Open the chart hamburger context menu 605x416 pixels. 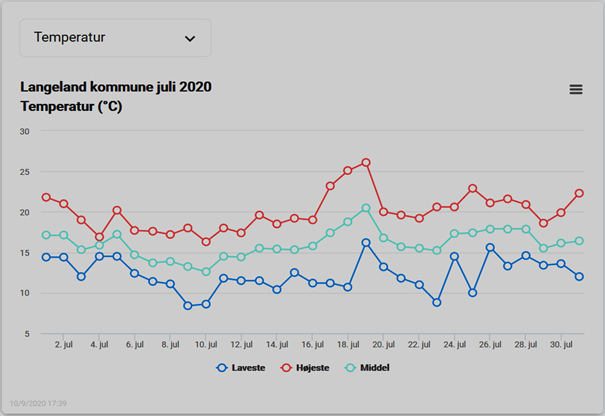point(576,90)
